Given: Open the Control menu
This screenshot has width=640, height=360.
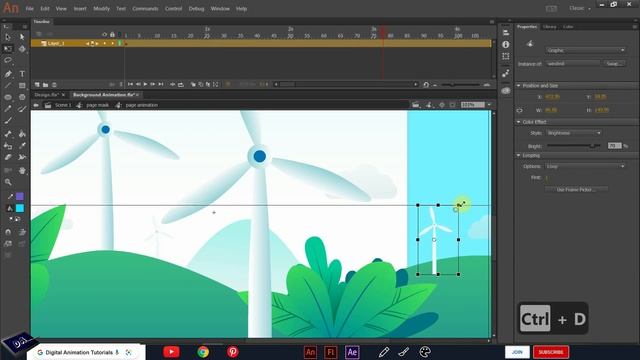Looking at the screenshot, I should (173, 9).
